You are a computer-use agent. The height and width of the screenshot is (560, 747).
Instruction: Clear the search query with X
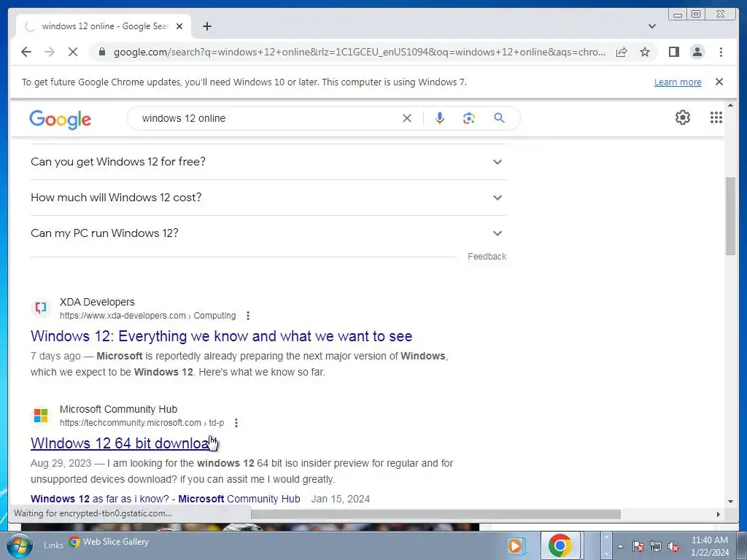(x=407, y=118)
